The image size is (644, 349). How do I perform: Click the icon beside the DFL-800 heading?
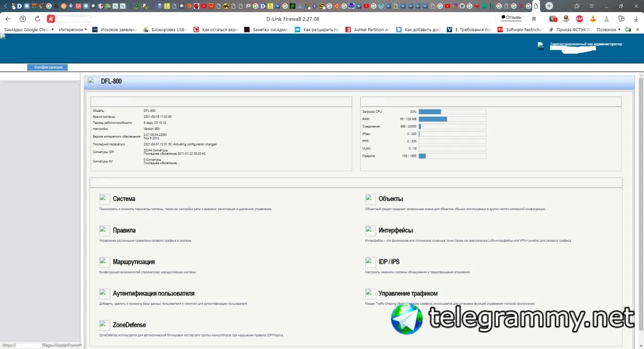pyautogui.click(x=93, y=81)
